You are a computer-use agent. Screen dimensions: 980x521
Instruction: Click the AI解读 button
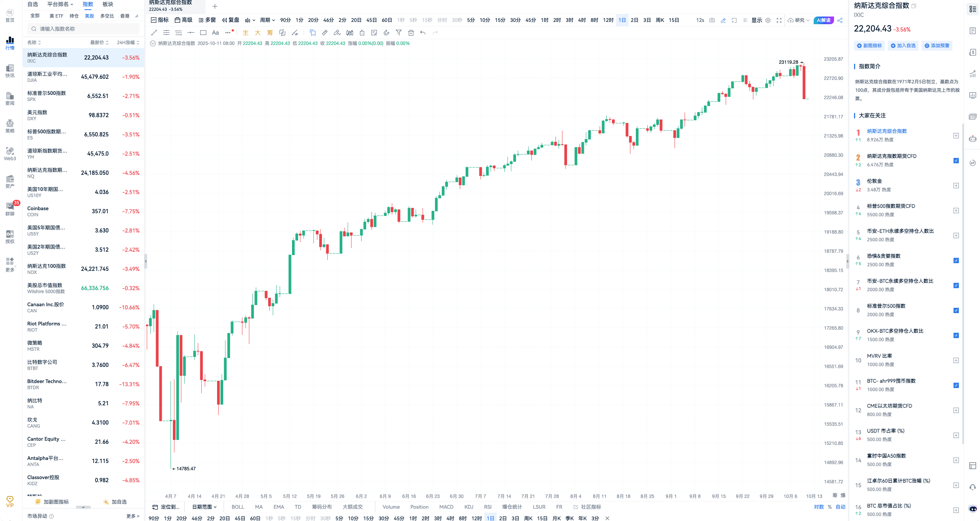[823, 20]
